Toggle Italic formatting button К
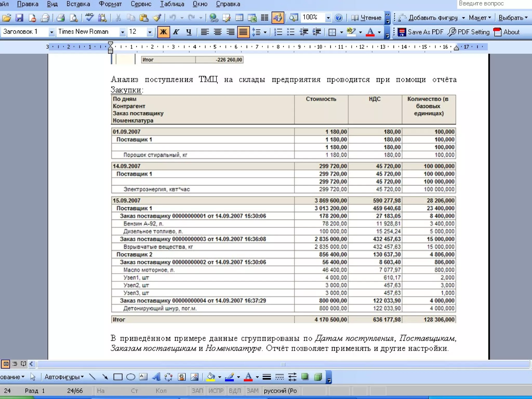The image size is (532, 399). coord(176,32)
